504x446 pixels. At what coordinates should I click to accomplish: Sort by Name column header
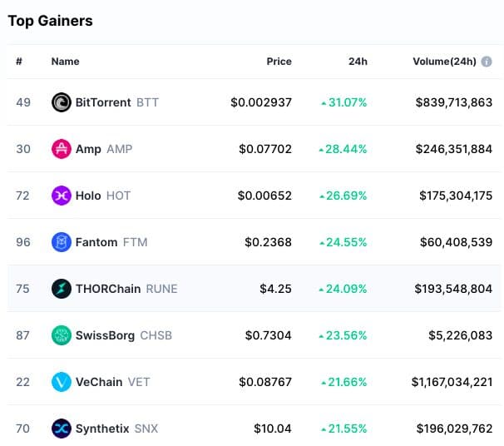pyautogui.click(x=65, y=62)
